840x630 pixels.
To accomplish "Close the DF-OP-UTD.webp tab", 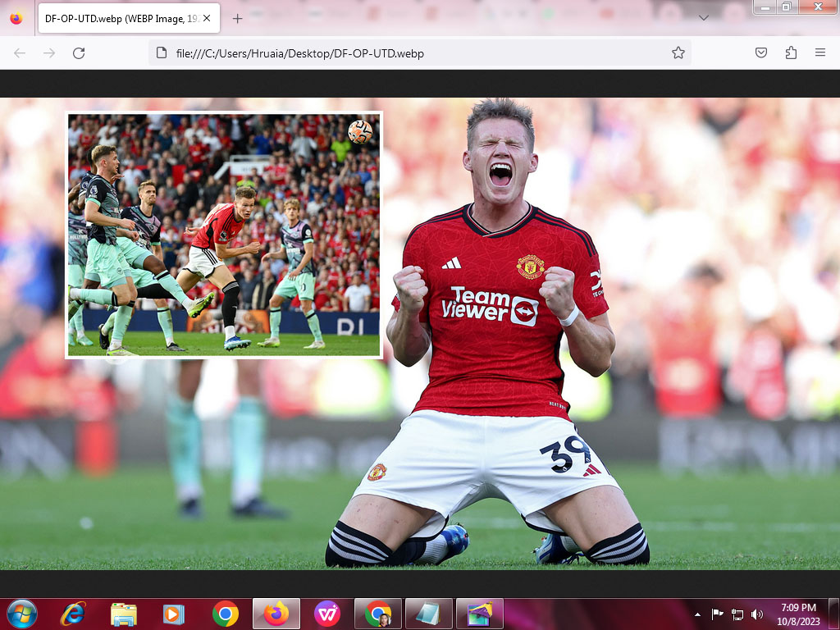I will [207, 18].
